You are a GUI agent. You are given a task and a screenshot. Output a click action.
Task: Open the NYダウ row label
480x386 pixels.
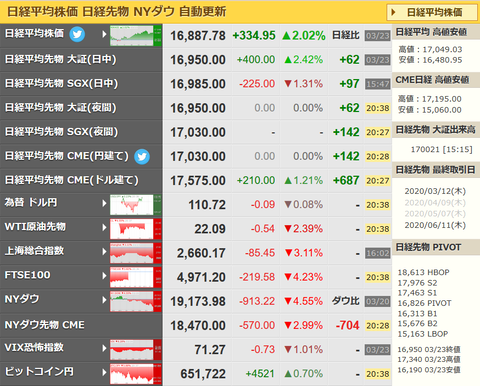click(22, 299)
